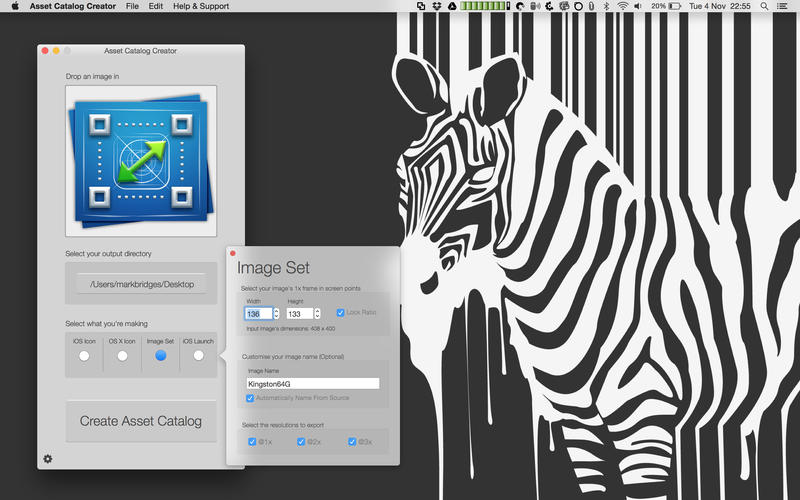
Task: Click the date and time Tue 4 Nov 22:55
Action: pyautogui.click(x=719, y=6)
